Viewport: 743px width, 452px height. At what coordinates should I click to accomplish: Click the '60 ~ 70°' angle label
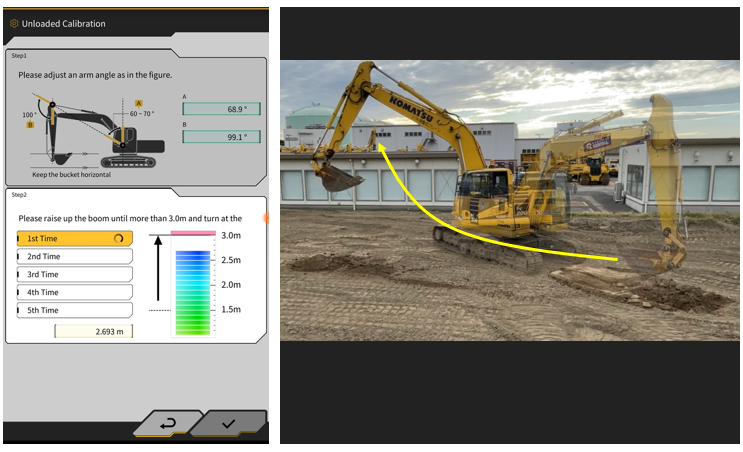pos(142,114)
